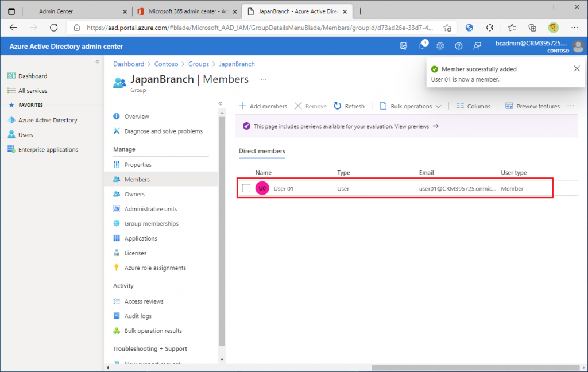Click the horizontal scrollbar at bottom

click(x=475, y=367)
